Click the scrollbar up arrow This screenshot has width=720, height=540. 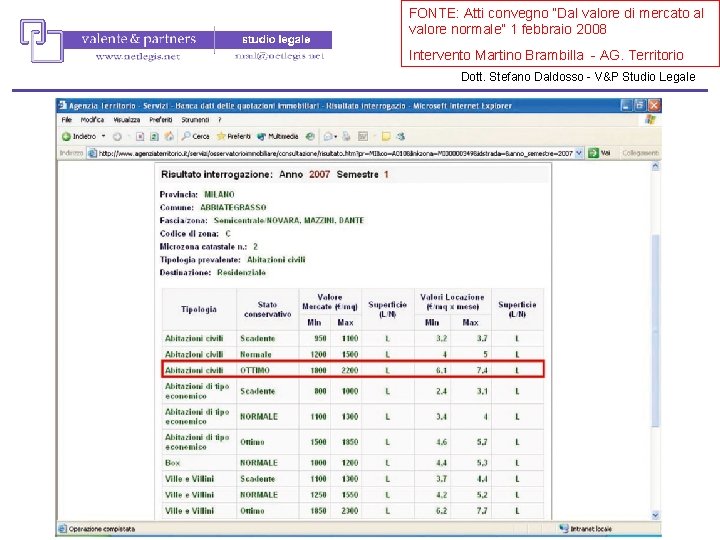pyautogui.click(x=655, y=166)
